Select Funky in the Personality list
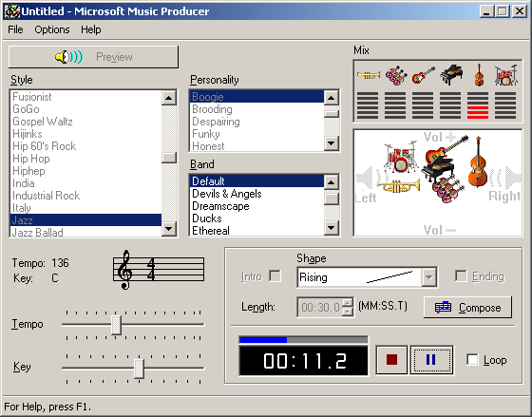This screenshot has height=417, width=532. click(256, 134)
